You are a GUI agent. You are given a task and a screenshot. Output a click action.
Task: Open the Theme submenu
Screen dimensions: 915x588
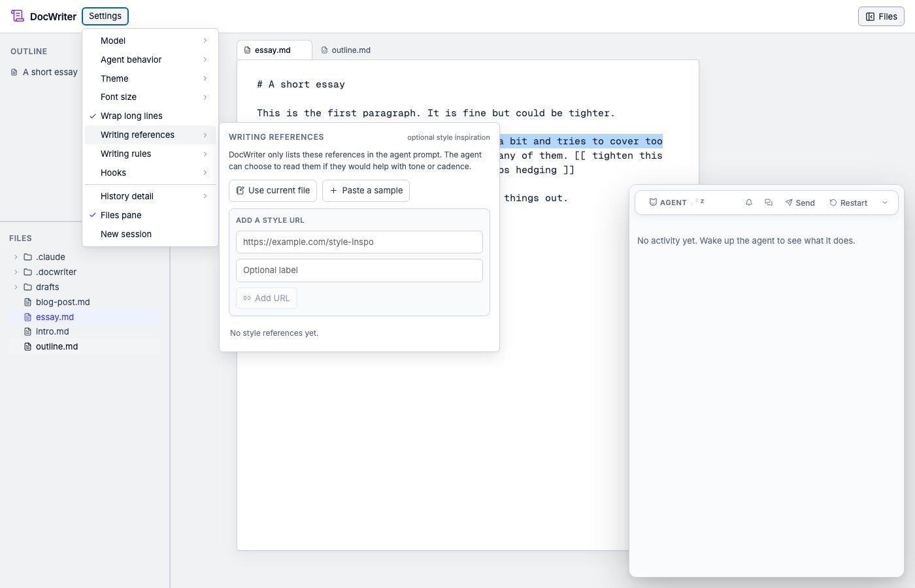(x=150, y=79)
